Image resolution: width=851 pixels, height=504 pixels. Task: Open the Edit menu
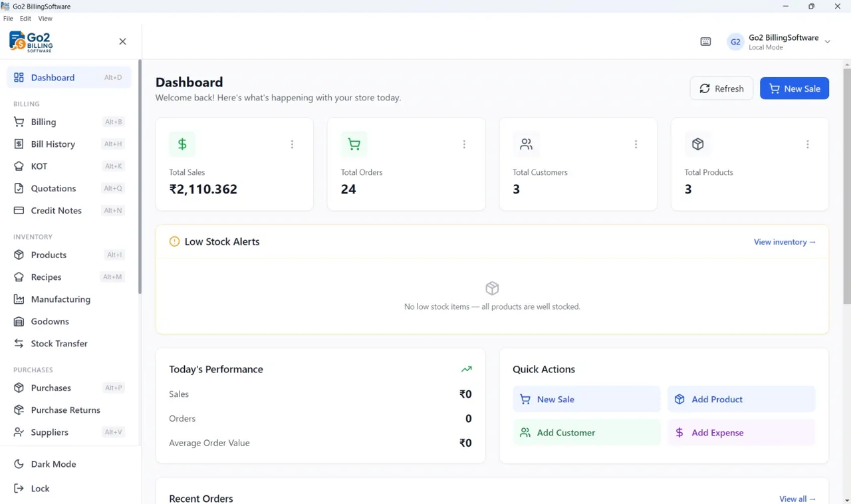click(25, 19)
